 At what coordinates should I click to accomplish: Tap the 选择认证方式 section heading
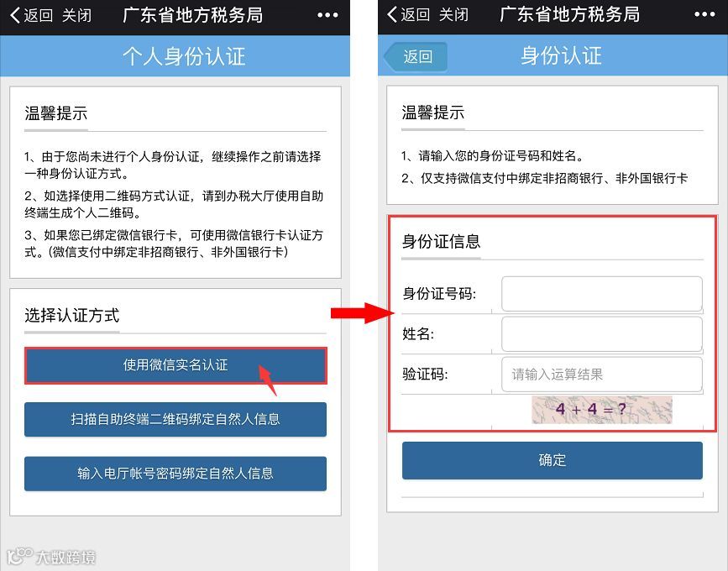(72, 316)
